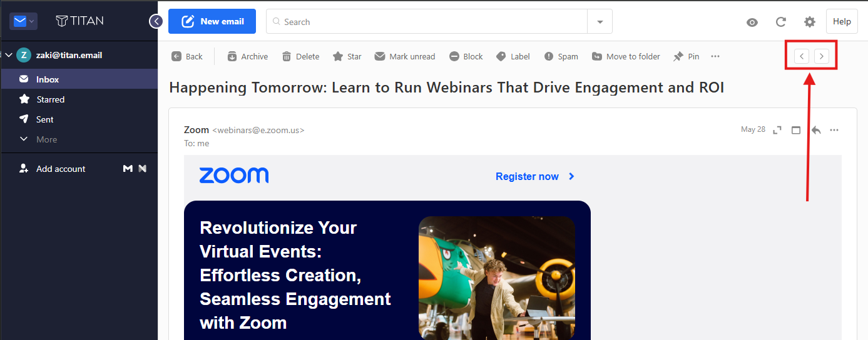This screenshot has width=868, height=340.
Task: Focus the Search field
Action: (x=427, y=22)
